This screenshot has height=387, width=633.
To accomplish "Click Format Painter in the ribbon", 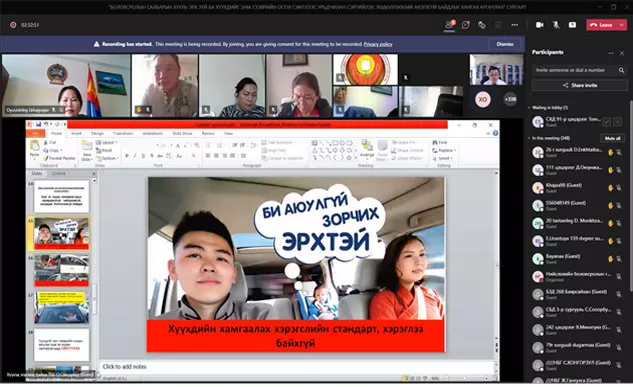I will [x=59, y=158].
